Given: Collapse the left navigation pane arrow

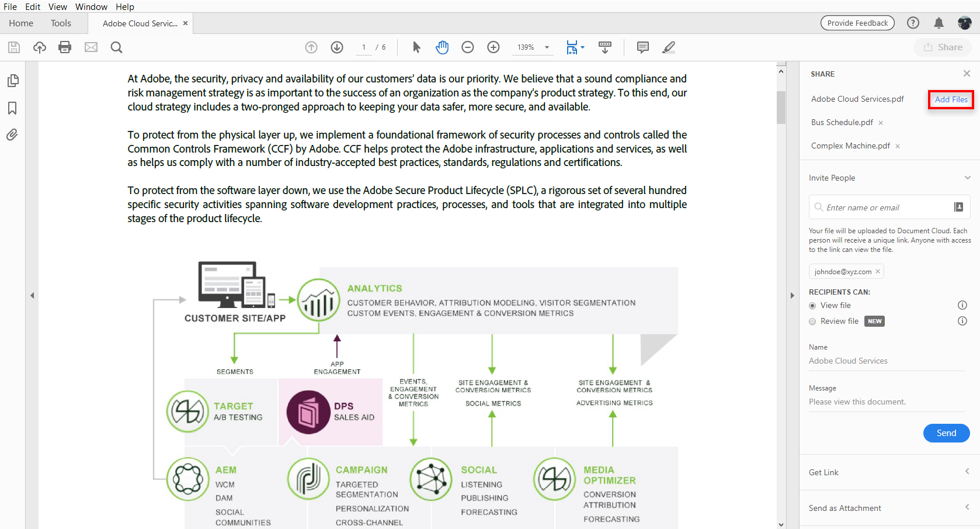Looking at the screenshot, I should (x=32, y=296).
